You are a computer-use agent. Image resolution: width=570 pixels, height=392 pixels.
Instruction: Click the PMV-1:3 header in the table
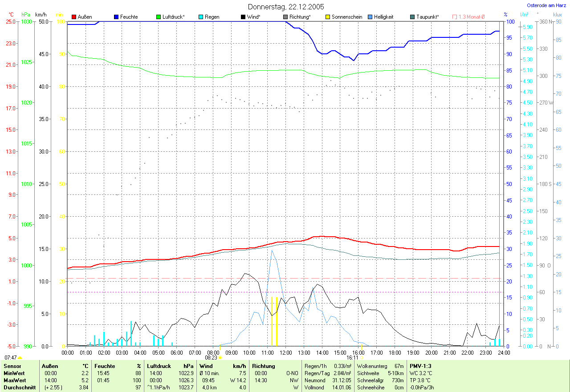420,366
